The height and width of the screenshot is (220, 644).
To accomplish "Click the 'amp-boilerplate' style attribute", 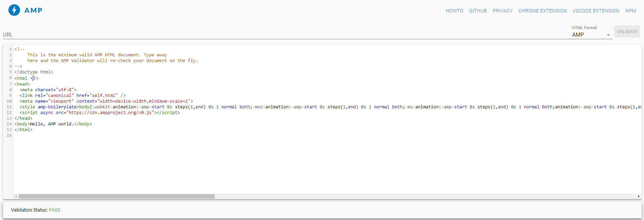I will (x=57, y=107).
